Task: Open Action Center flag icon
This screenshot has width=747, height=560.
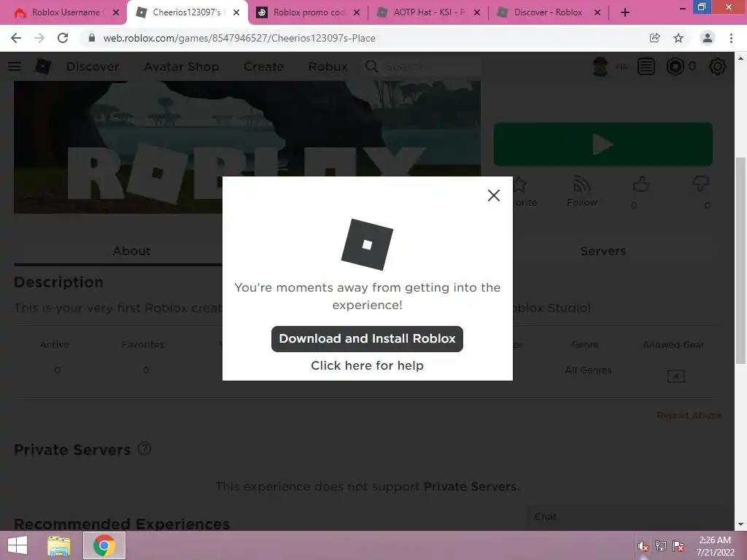Action: pos(678,546)
